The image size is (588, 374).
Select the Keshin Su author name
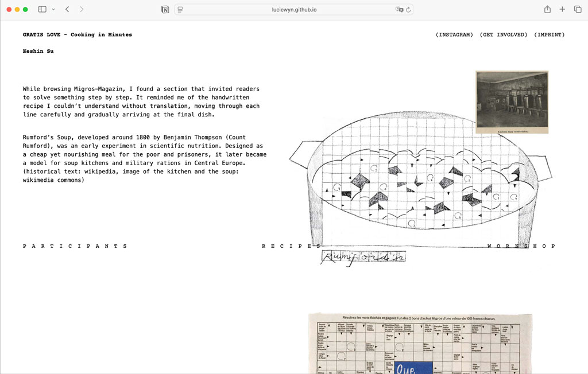[x=38, y=51]
